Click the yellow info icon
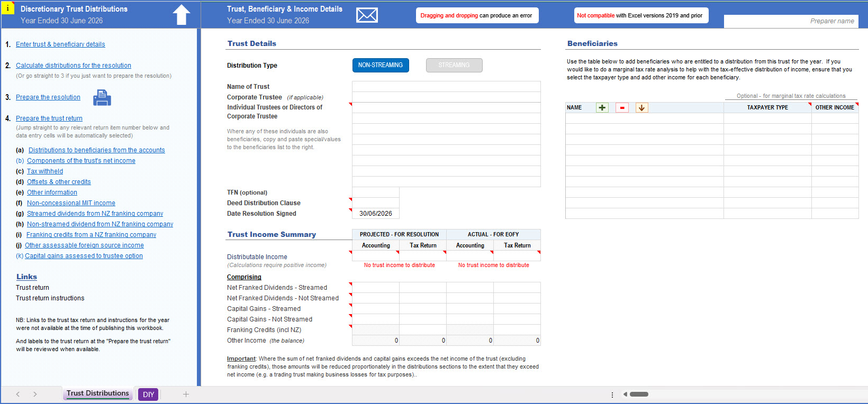This screenshot has height=404, width=868. tap(7, 8)
